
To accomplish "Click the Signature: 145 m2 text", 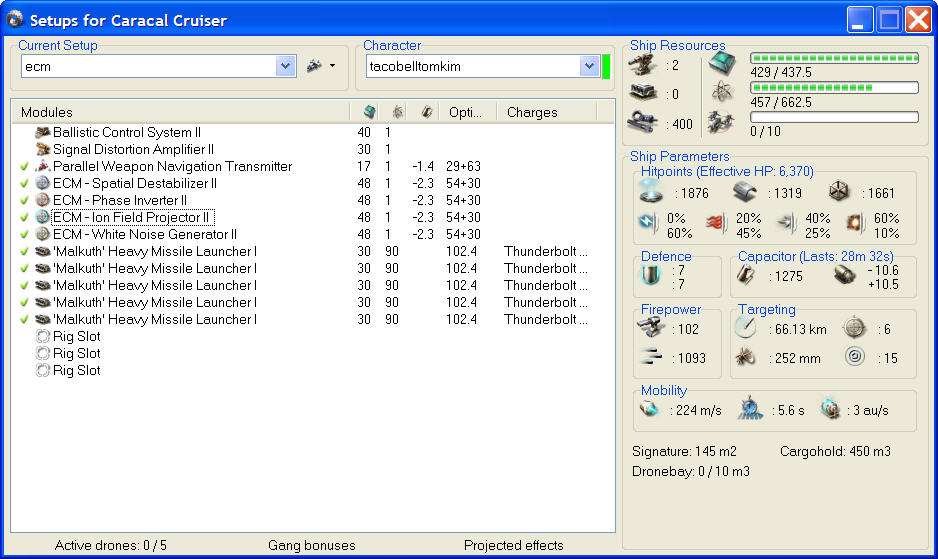I will (684, 451).
